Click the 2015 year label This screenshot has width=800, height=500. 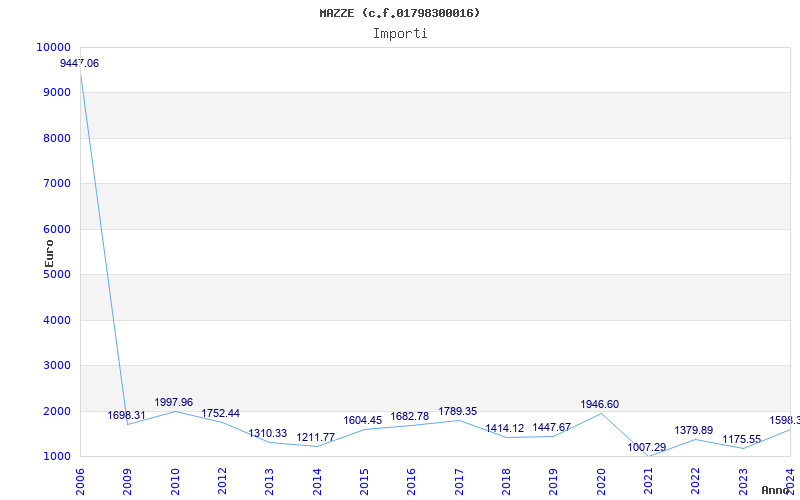[364, 481]
